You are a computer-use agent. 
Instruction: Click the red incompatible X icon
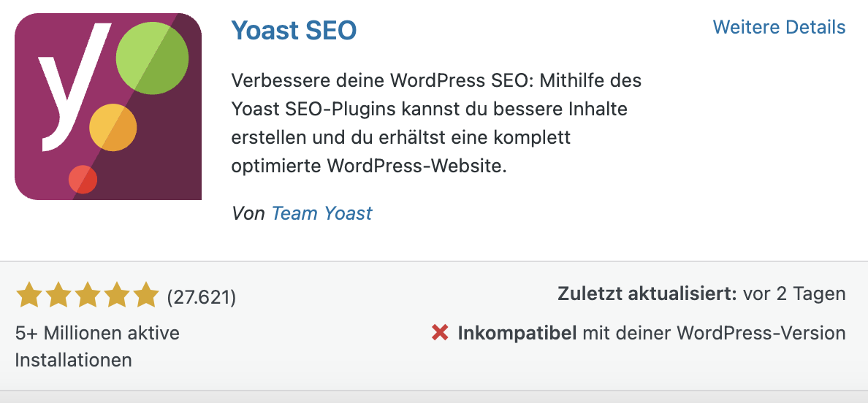[x=440, y=333]
